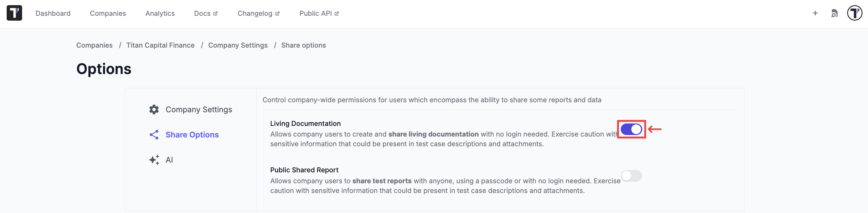The image size is (868, 213).
Task: Click the app logo in top-left corner
Action: [14, 13]
